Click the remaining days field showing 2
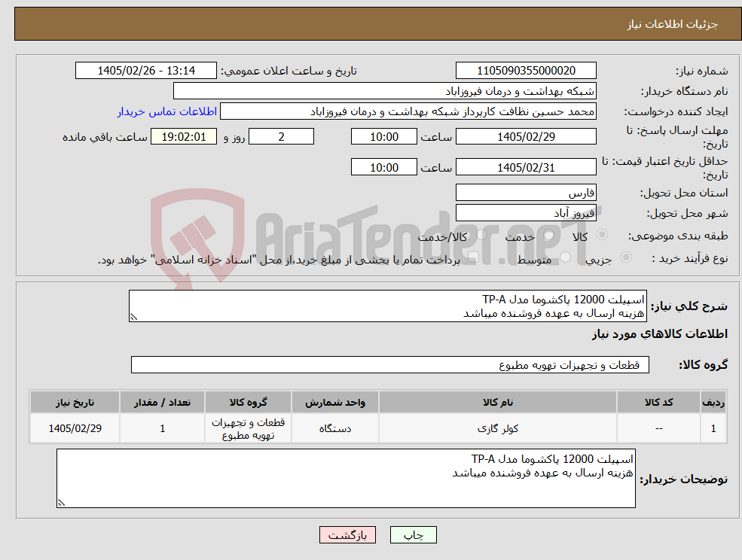Viewport: 742px width, 560px height. point(281,137)
